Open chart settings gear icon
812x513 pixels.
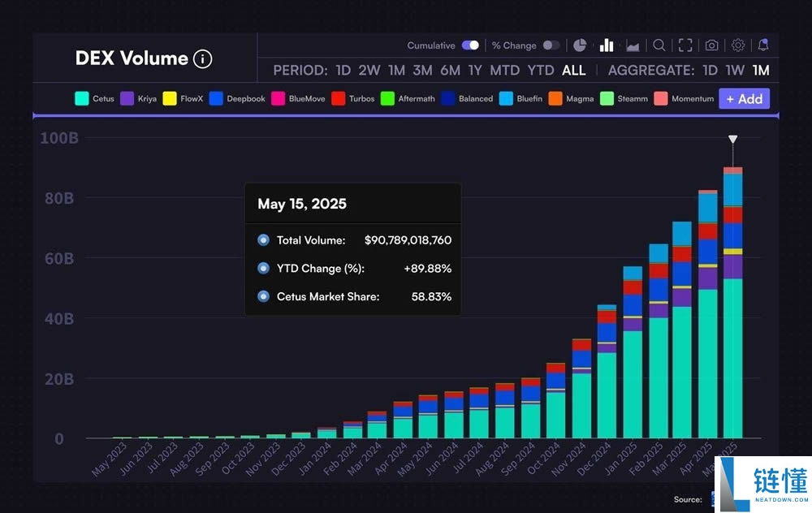click(738, 45)
